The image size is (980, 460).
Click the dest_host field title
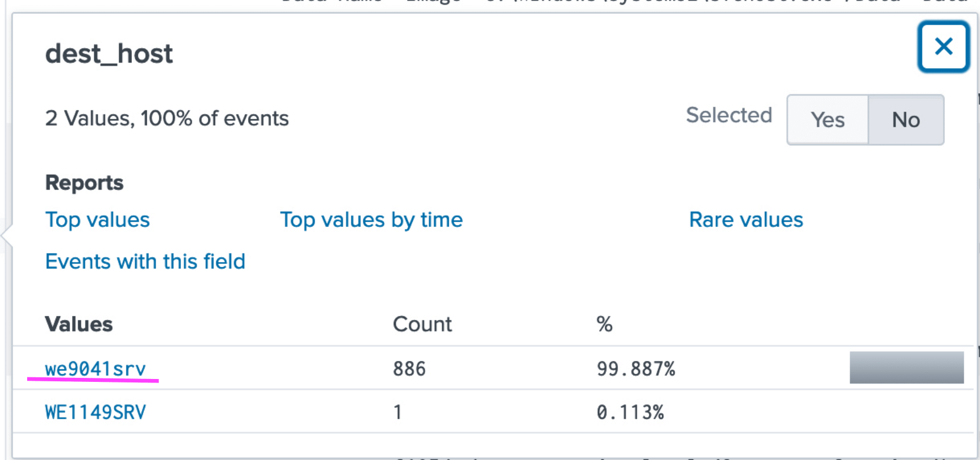[x=109, y=54]
